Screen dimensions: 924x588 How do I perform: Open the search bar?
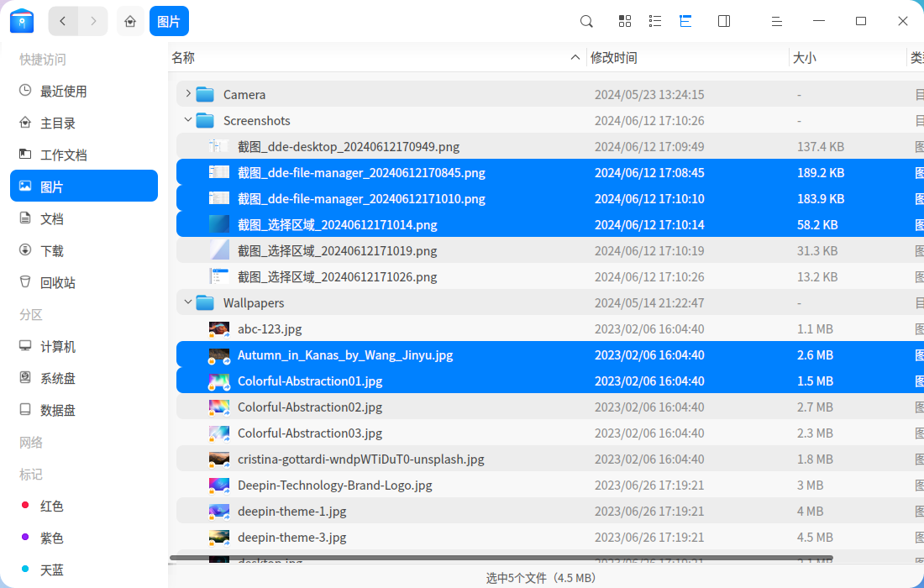tap(585, 21)
